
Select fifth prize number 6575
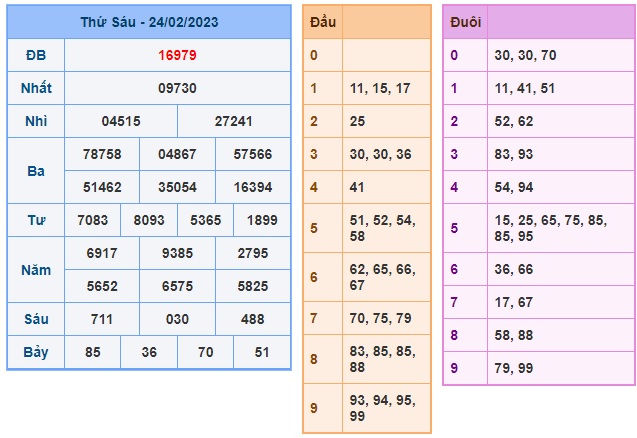pos(177,286)
